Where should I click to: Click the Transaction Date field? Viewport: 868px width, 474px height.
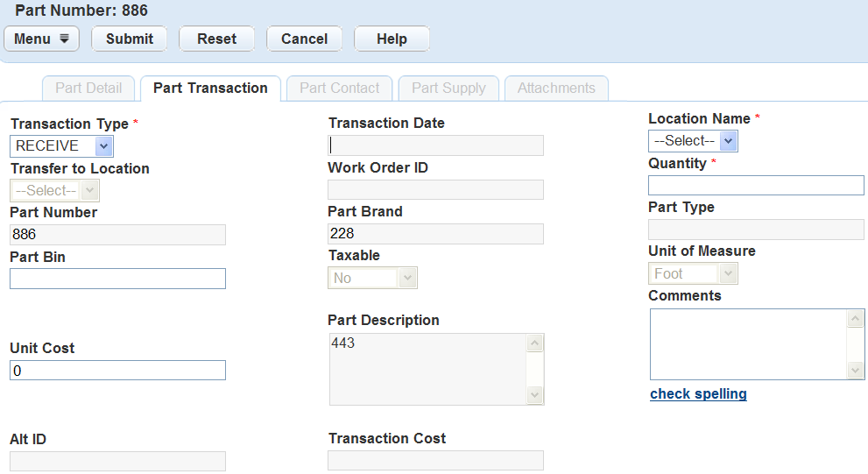click(x=435, y=145)
